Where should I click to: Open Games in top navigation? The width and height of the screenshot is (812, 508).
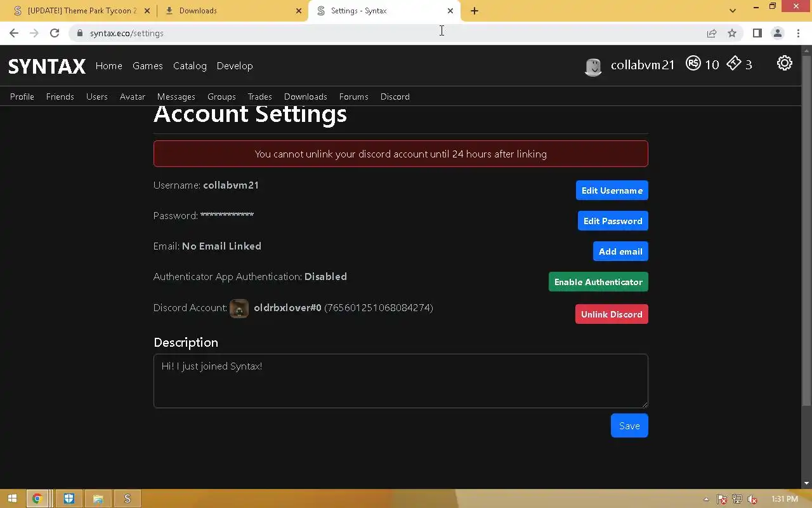pyautogui.click(x=148, y=66)
